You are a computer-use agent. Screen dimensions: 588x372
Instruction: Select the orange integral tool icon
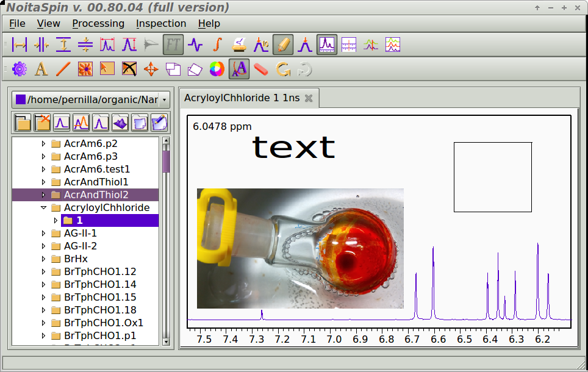click(x=217, y=45)
